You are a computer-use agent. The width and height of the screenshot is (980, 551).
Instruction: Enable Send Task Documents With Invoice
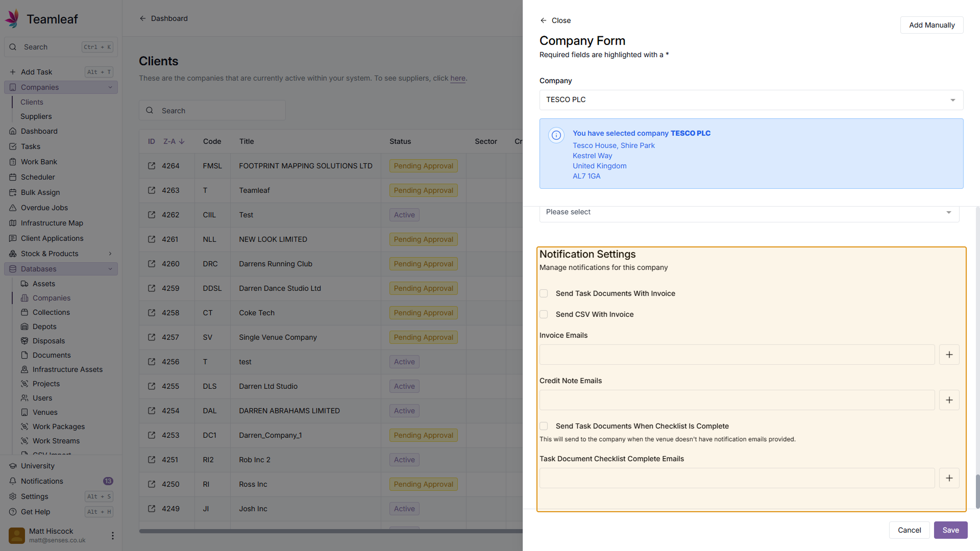[544, 293]
